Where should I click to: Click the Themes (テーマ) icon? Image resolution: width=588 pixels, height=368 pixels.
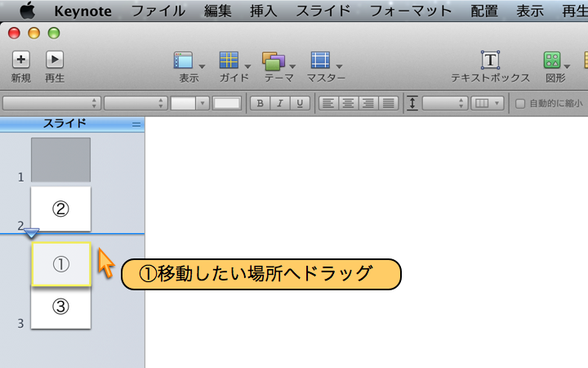[274, 61]
